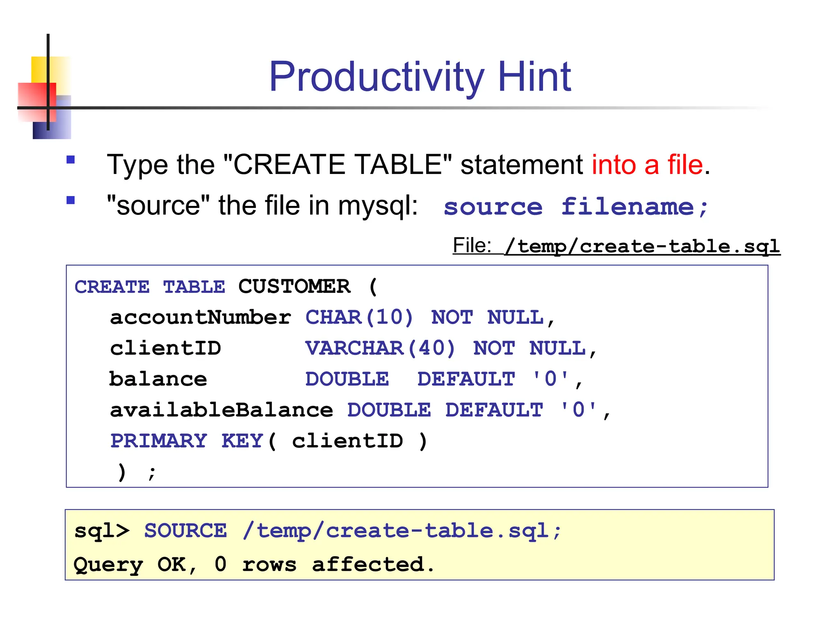Click the red 'into a file' text
This screenshot has height=630, width=840.
[647, 165]
